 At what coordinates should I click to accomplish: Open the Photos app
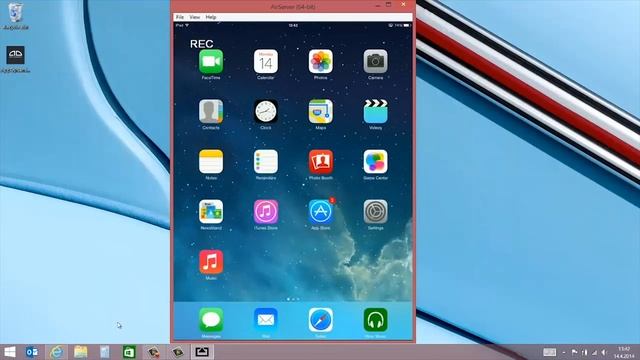coord(320,62)
